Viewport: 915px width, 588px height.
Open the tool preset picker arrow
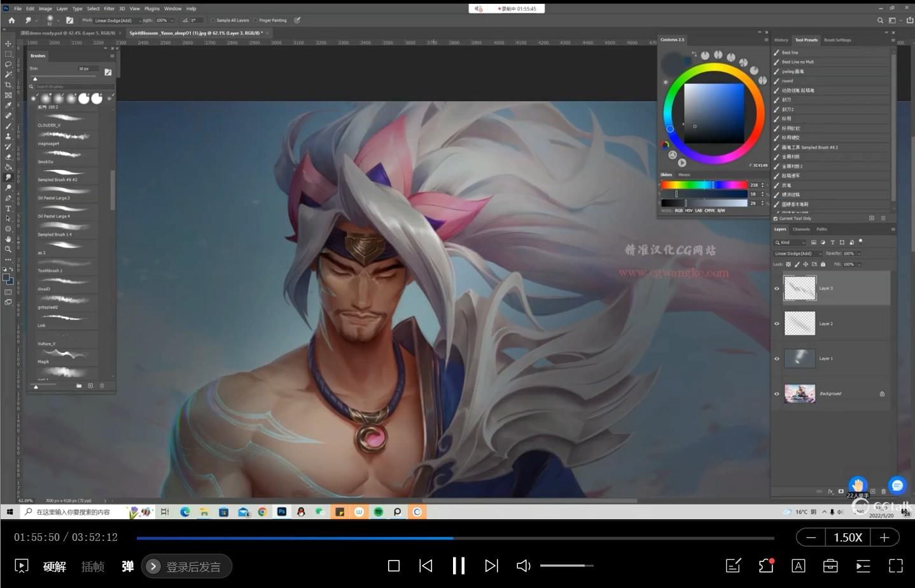(x=36, y=20)
